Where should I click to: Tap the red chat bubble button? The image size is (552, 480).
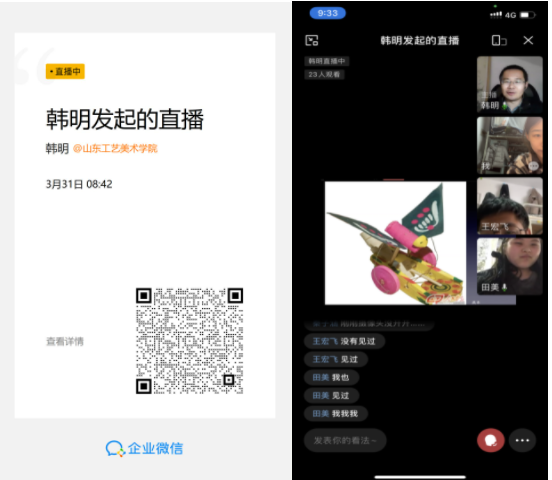(x=491, y=440)
